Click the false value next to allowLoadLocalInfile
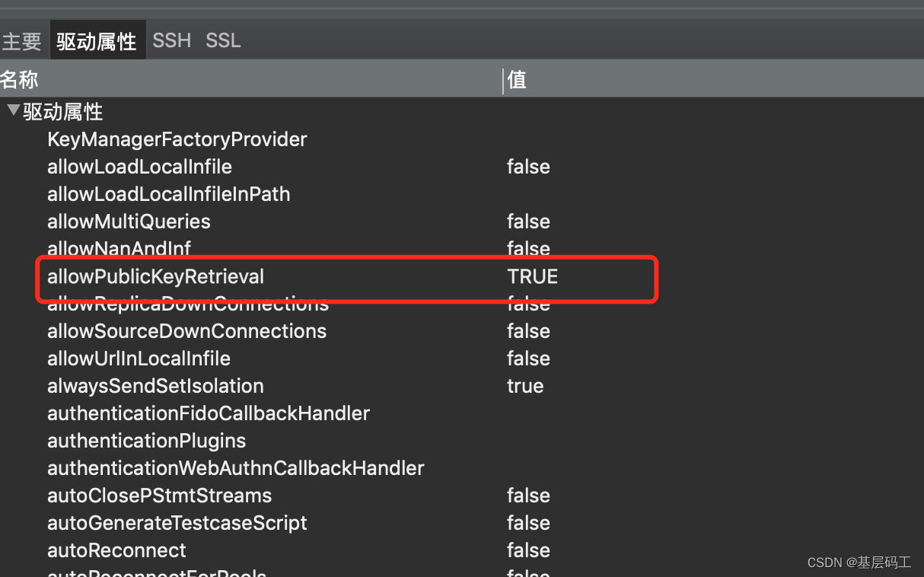Viewport: 924px width, 577px height. (528, 167)
